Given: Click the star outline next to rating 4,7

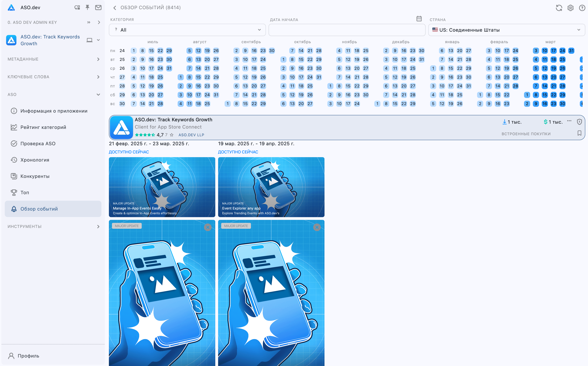Looking at the screenshot, I should (x=172, y=135).
